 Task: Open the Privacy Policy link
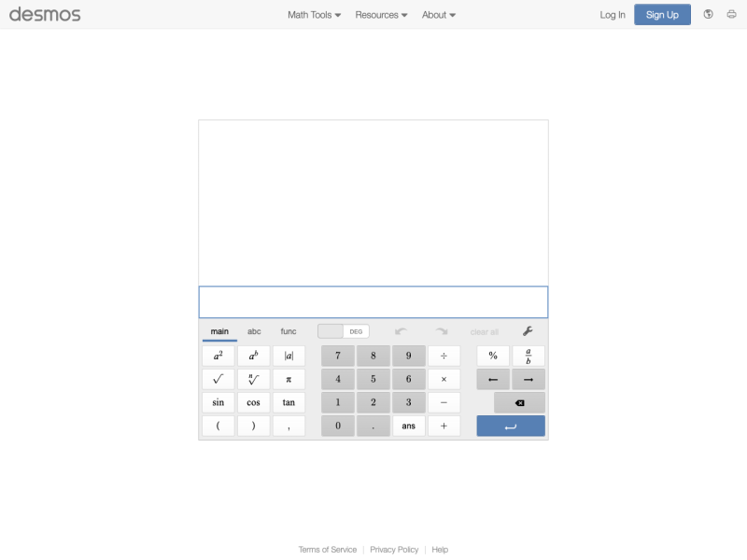coord(394,549)
